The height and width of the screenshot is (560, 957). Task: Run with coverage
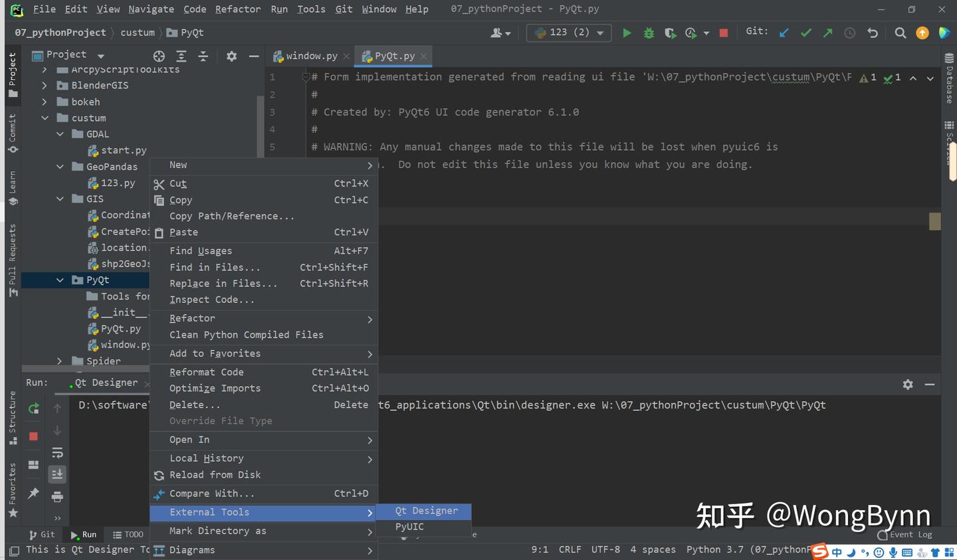click(669, 33)
